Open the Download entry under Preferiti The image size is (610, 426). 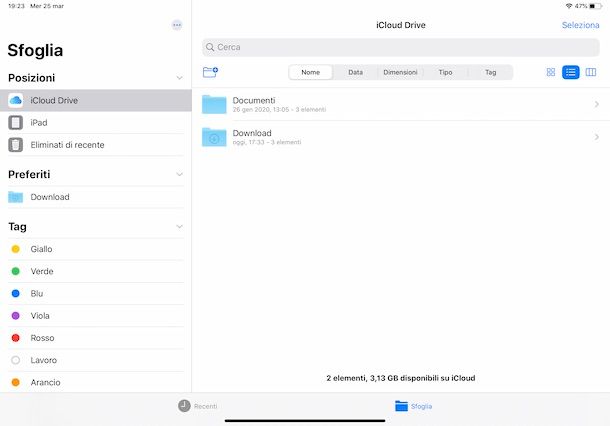click(96, 197)
